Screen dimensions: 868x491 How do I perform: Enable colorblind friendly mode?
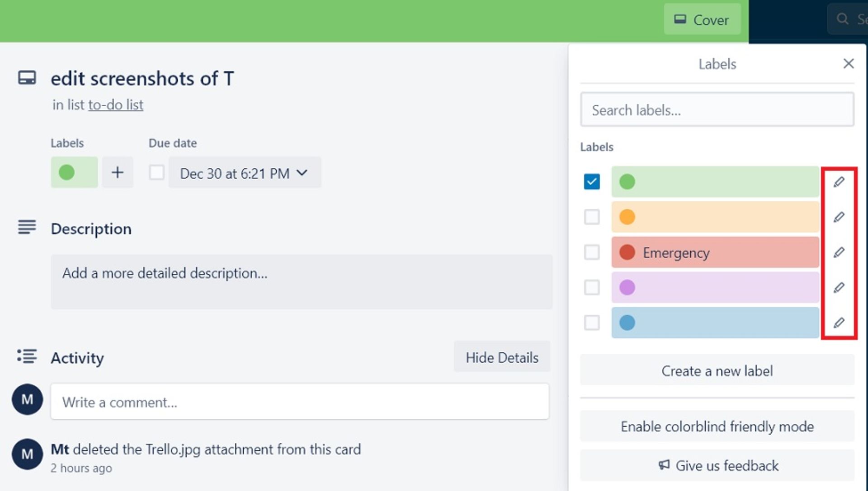717,426
